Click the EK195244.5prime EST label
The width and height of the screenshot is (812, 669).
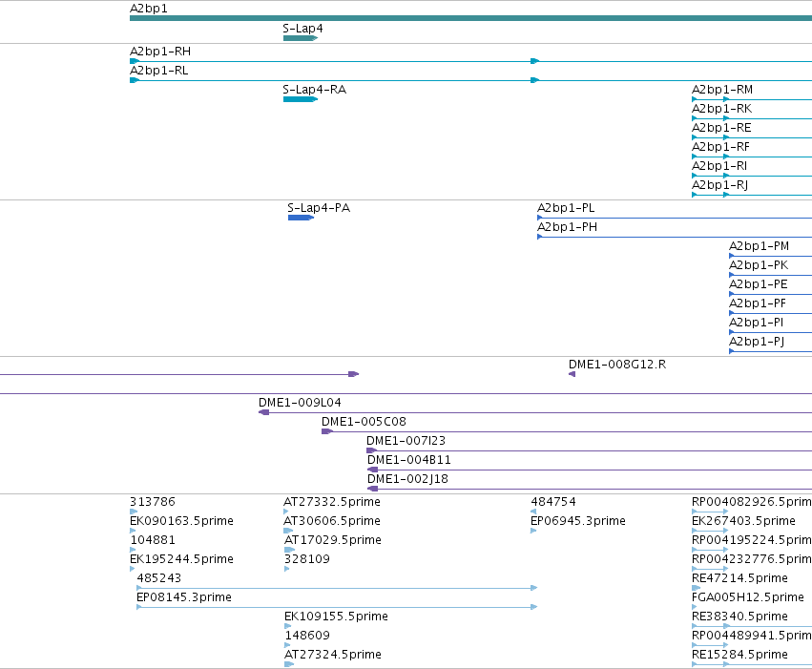click(181, 560)
